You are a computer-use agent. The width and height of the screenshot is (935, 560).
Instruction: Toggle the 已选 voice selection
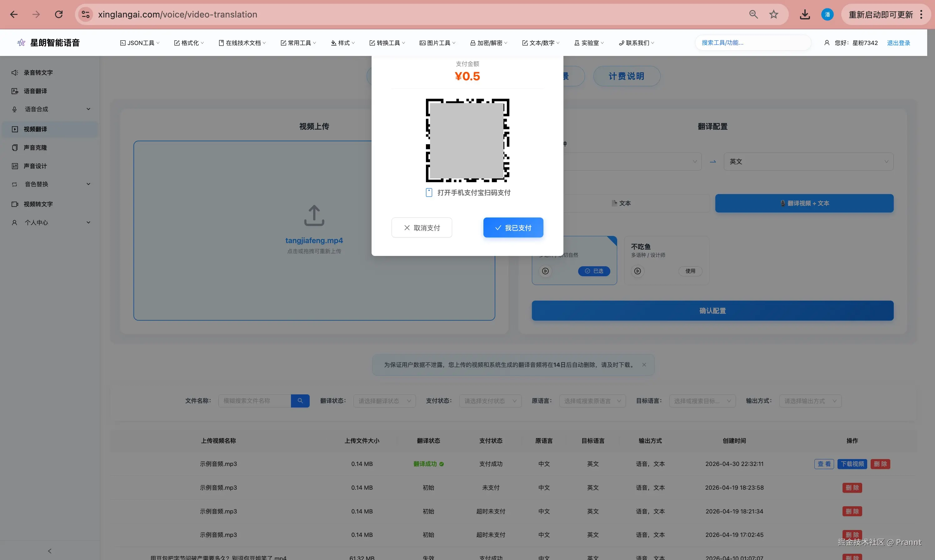[x=594, y=271]
